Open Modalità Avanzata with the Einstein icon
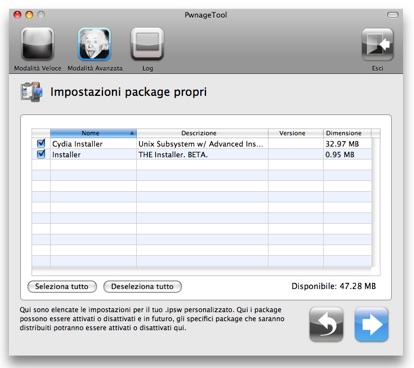This screenshot has width=414, height=368. tap(94, 44)
